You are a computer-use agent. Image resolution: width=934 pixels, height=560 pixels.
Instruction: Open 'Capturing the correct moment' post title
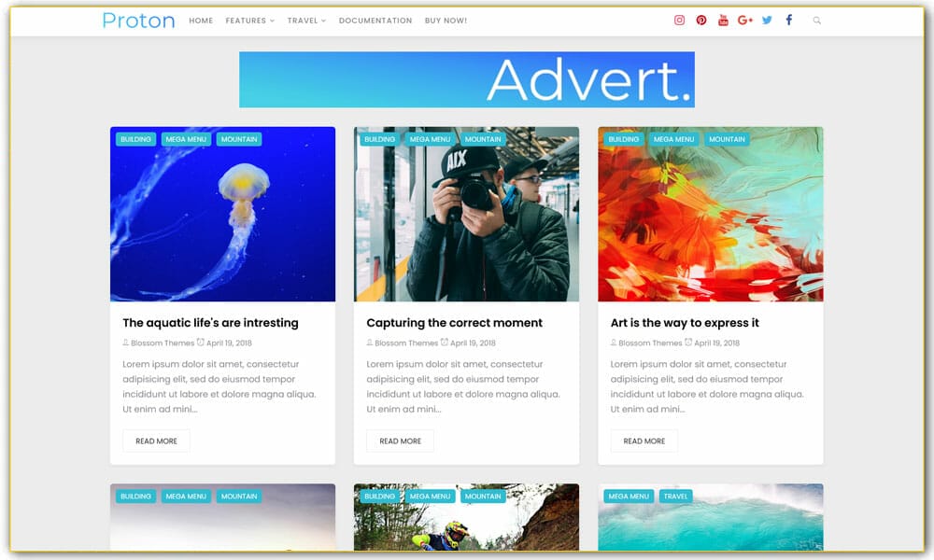tap(455, 323)
